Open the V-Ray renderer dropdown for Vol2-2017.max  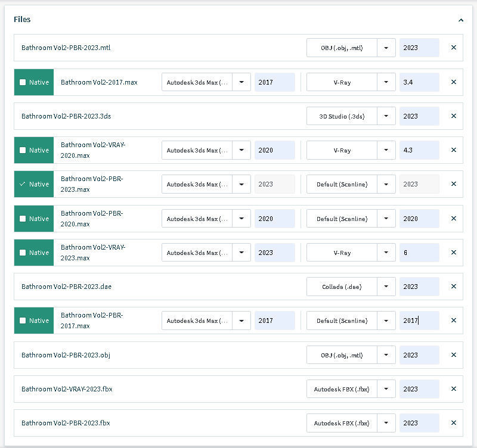(386, 82)
